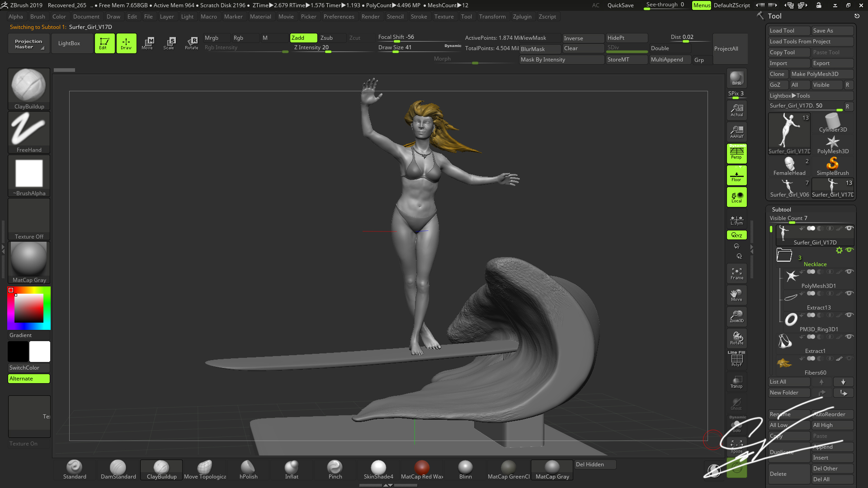Image resolution: width=868 pixels, height=488 pixels.
Task: Toggle visibility eye of Necklace folder
Action: pyautogui.click(x=849, y=250)
